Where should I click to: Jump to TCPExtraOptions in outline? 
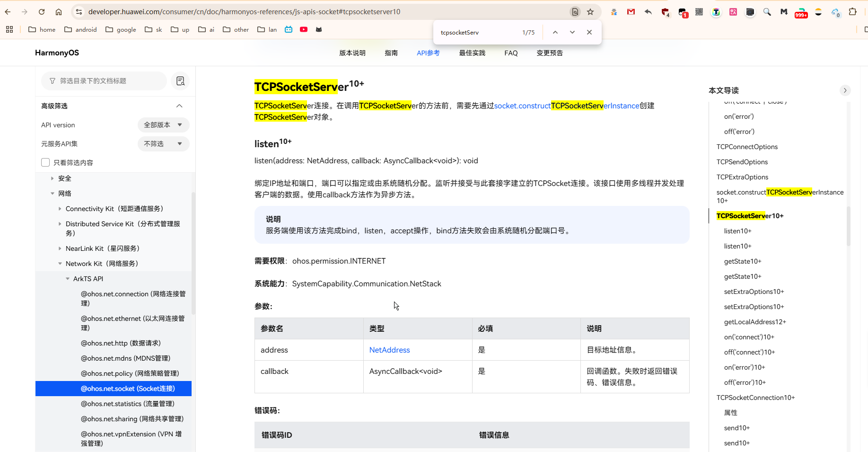point(742,177)
